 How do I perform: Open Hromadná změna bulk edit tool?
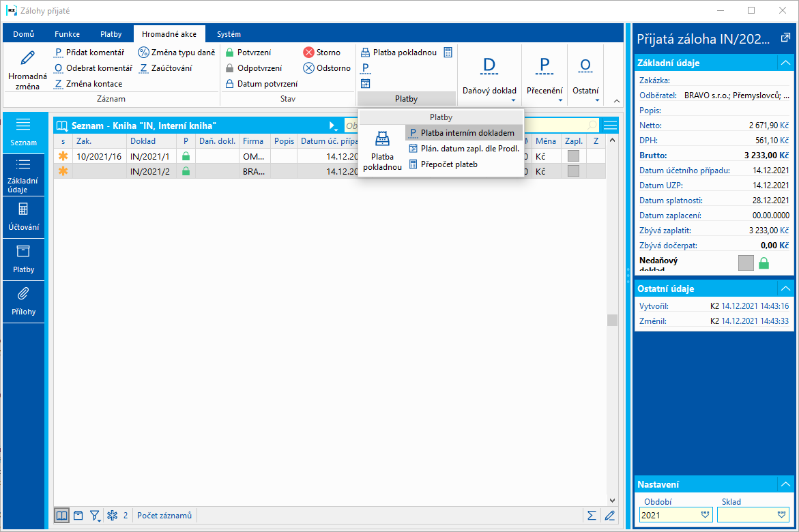[x=27, y=70]
